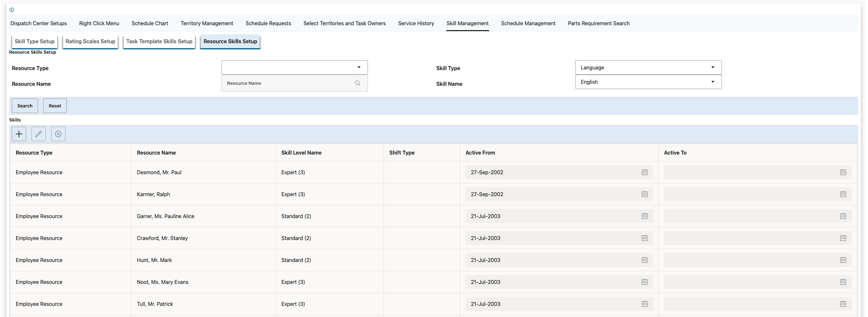This screenshot has width=868, height=317.
Task: Add a new skill with plus icon
Action: [19, 134]
